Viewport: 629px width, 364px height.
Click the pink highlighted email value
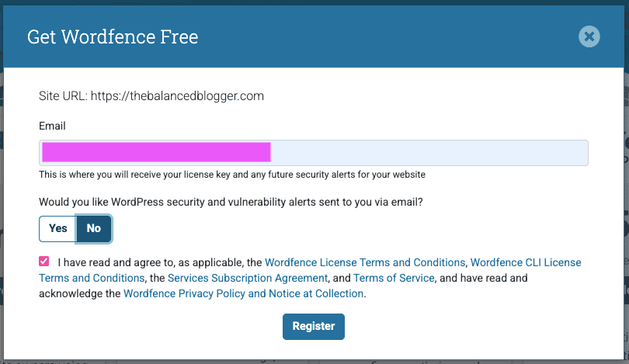155,153
